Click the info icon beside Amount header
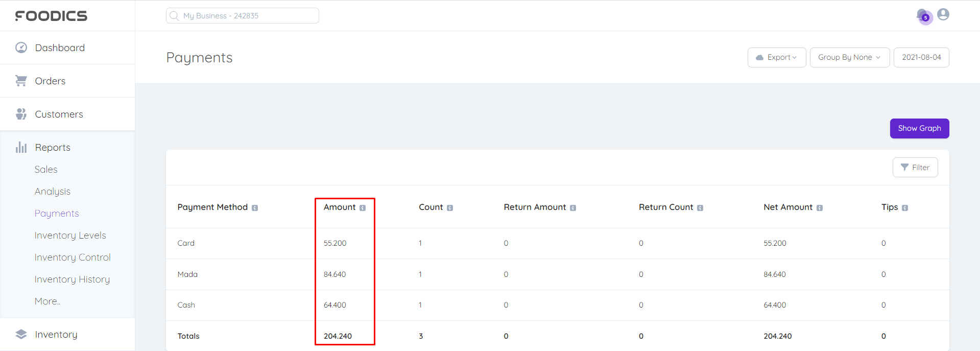This screenshot has height=351, width=980. 363,208
